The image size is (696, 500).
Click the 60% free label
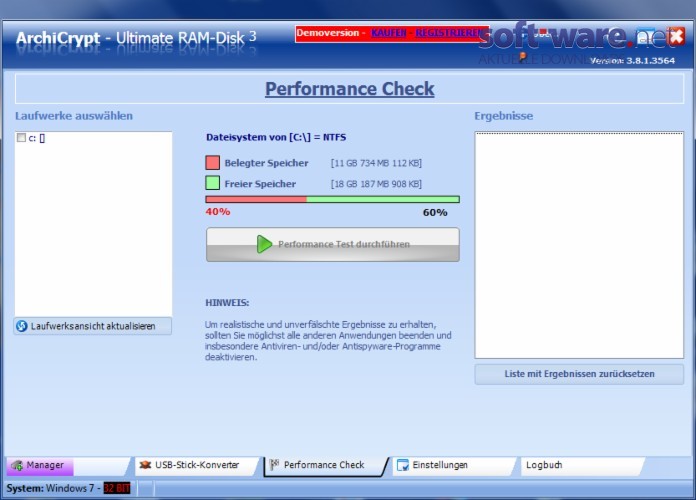pyautogui.click(x=435, y=213)
